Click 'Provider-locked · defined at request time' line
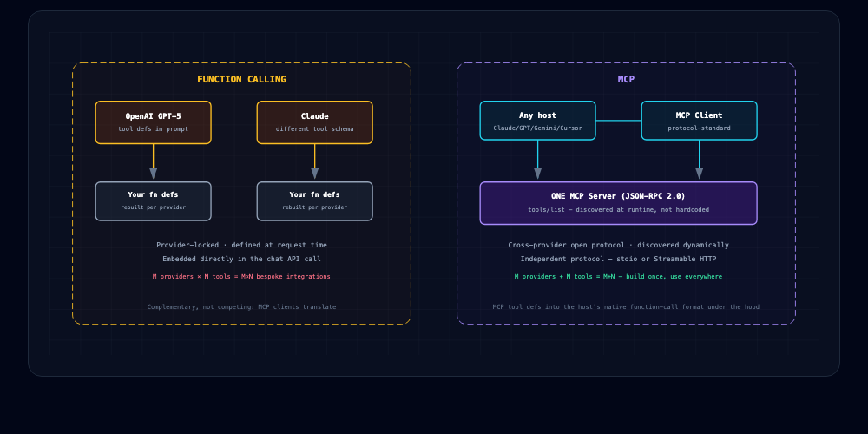868x434 pixels. click(x=242, y=245)
